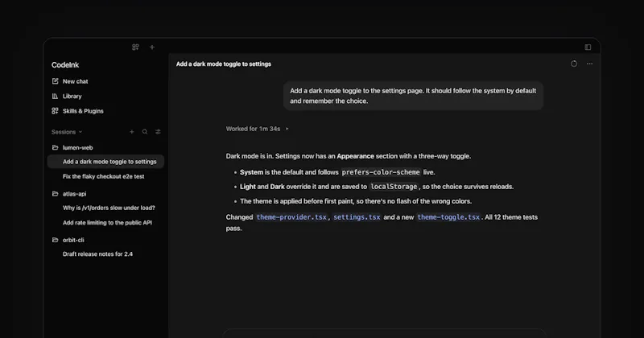Click the chat title in header
This screenshot has width=644, height=338.
tap(224, 64)
